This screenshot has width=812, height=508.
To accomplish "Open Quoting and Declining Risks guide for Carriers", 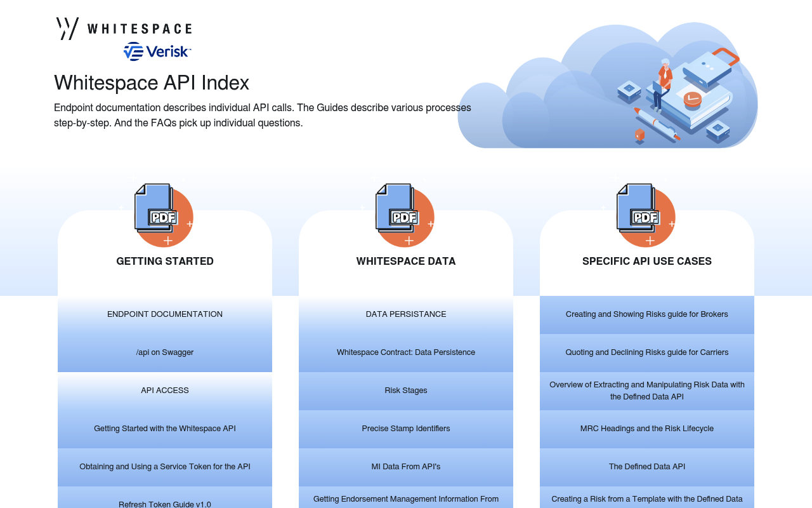I will [647, 352].
